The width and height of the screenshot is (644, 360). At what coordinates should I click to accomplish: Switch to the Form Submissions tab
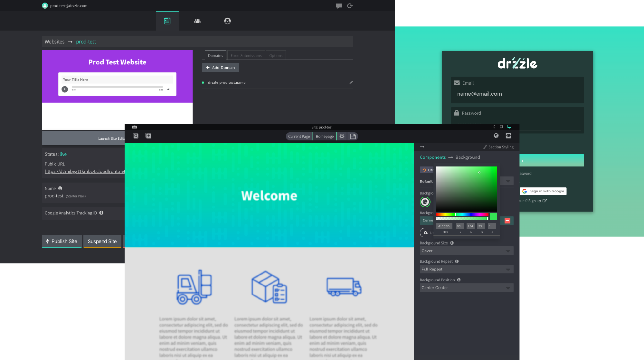[x=246, y=55]
